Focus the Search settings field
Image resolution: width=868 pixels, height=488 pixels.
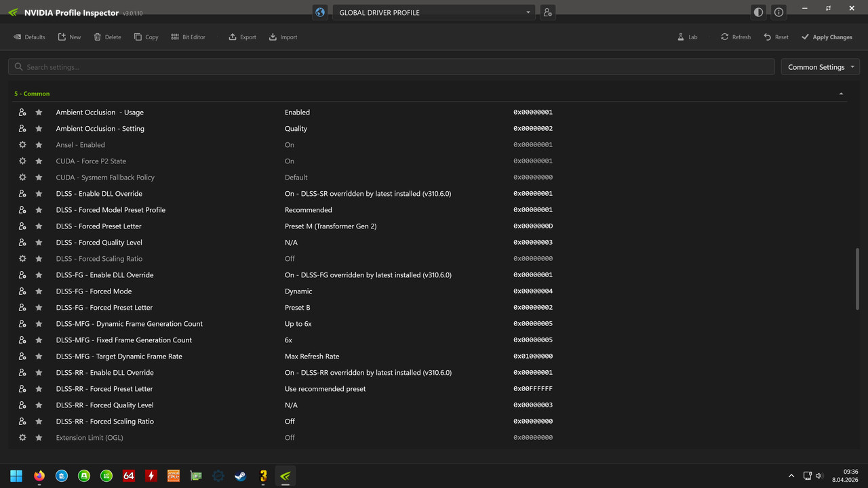[x=391, y=67]
